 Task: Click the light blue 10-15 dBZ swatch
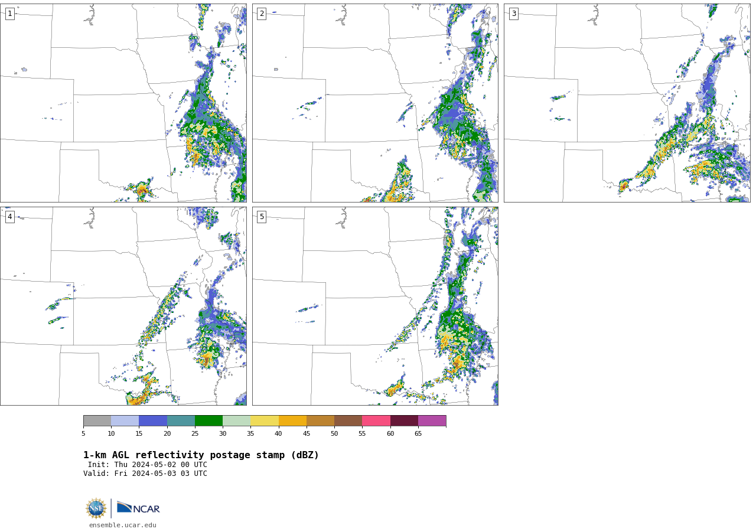(125, 420)
